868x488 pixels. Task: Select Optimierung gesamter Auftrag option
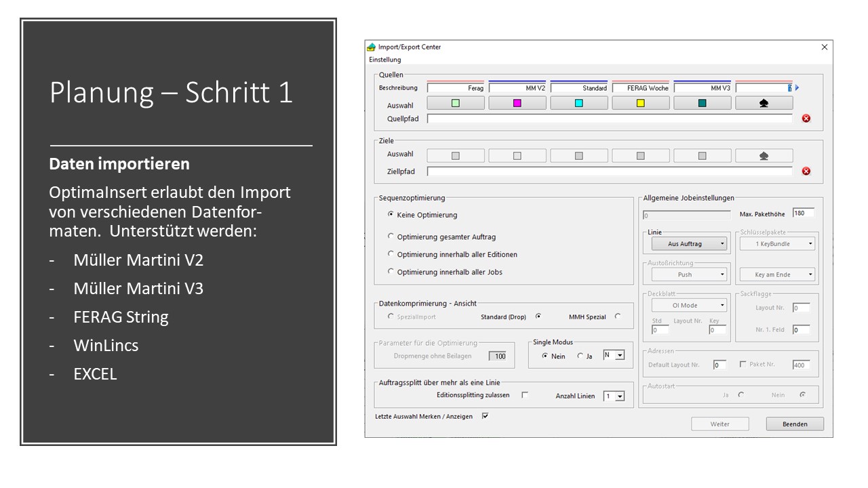tap(391, 237)
